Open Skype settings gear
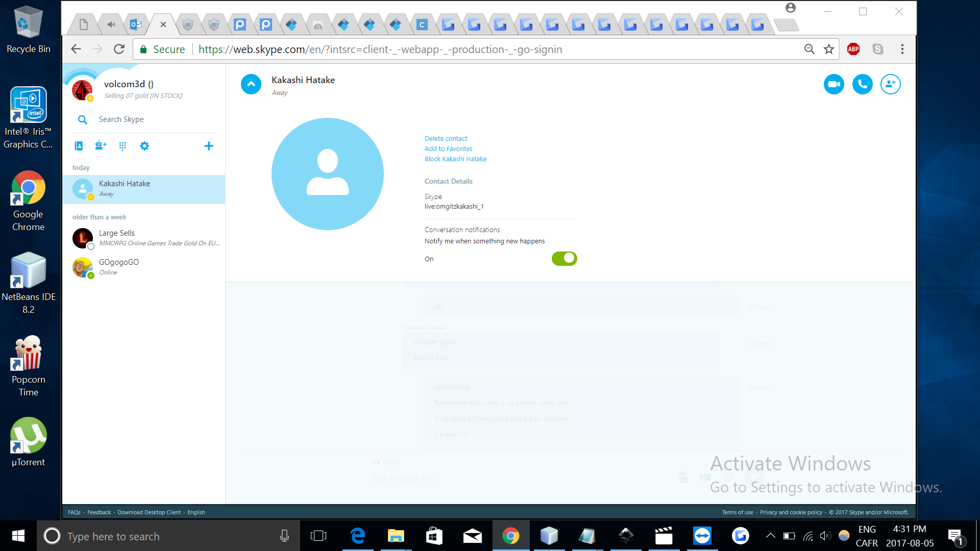This screenshot has width=980, height=551. coord(144,146)
